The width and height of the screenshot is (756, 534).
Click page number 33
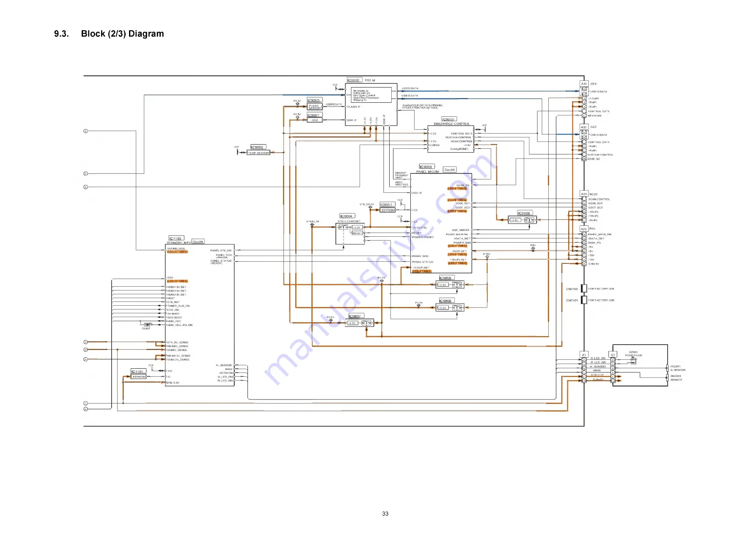click(385, 514)
